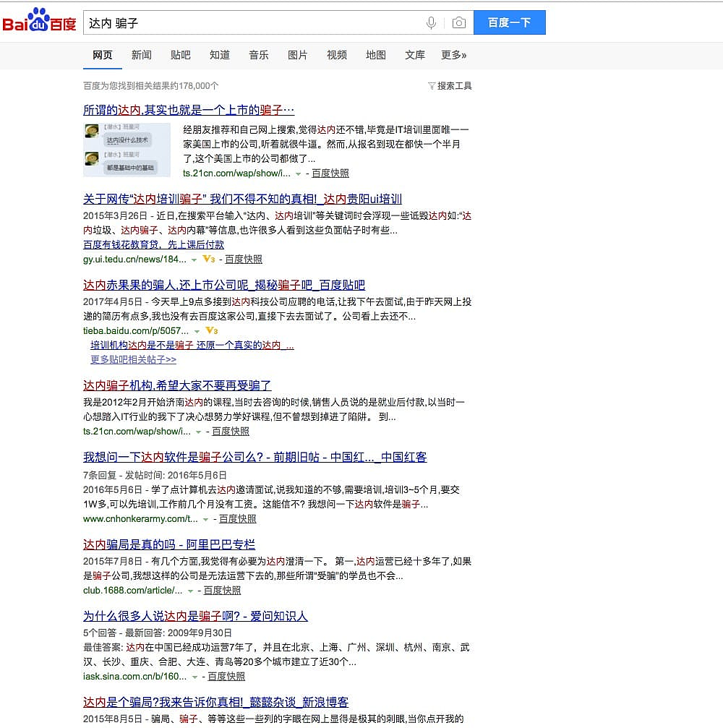Open result 达内骗子机构,希望大家不要再受骗了
This screenshot has width=723, height=728.
click(177, 385)
